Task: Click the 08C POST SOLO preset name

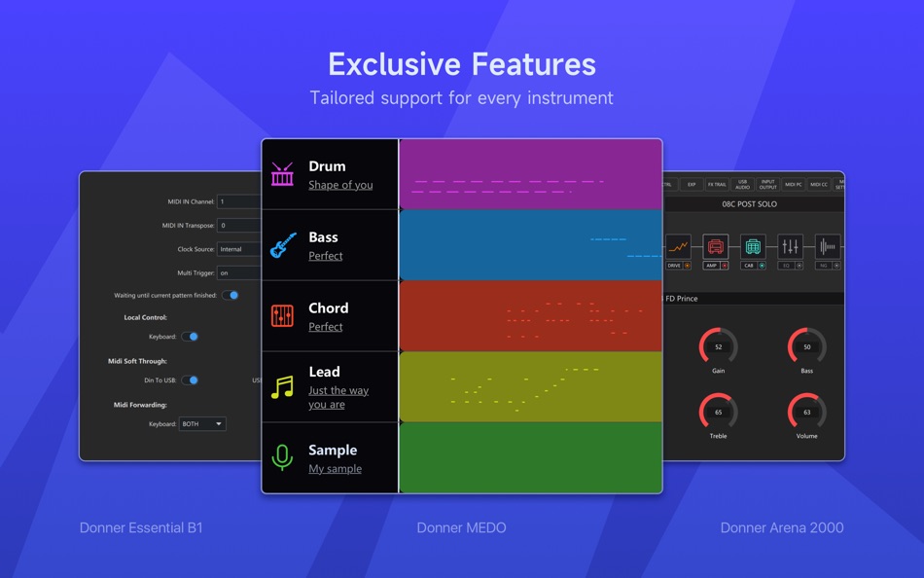Action: [x=749, y=204]
